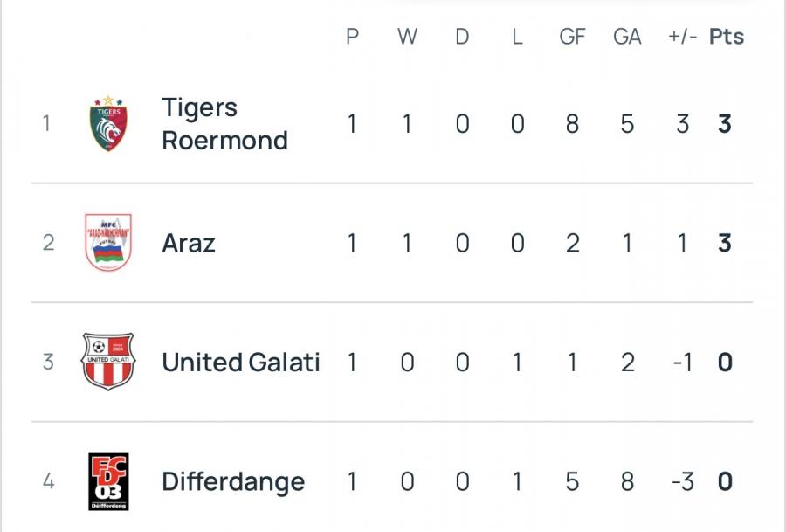Click the Araz club crest
The width and height of the screenshot is (786, 532).
pyautogui.click(x=108, y=242)
